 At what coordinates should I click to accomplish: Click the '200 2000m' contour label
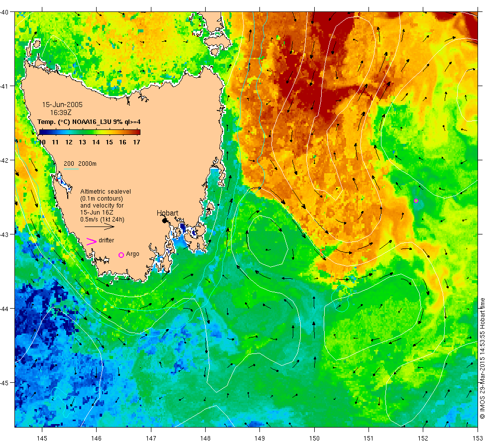(80, 164)
